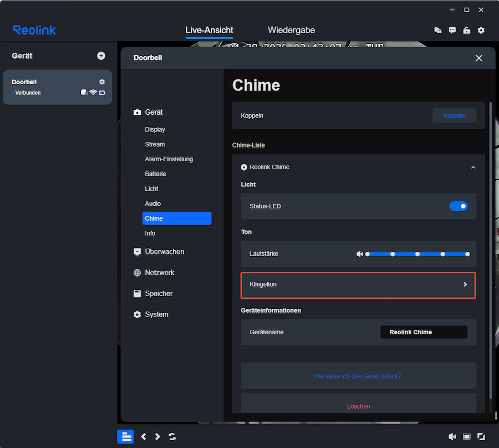This screenshot has height=448, width=499.
Task: Open the app settings gear in the top bar
Action: pyautogui.click(x=481, y=30)
